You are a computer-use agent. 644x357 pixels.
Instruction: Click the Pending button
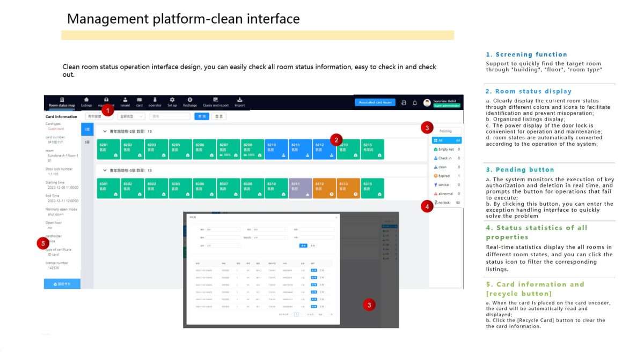pyautogui.click(x=445, y=131)
